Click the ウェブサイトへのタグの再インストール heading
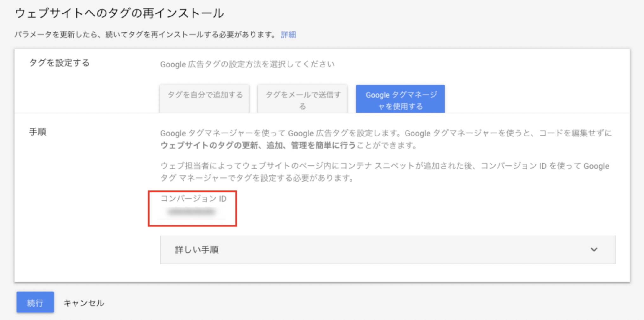The image size is (644, 320). [x=119, y=13]
